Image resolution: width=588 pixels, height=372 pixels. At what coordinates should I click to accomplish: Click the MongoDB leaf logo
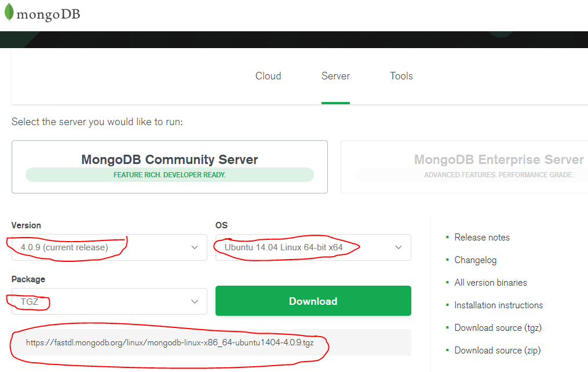(x=9, y=12)
